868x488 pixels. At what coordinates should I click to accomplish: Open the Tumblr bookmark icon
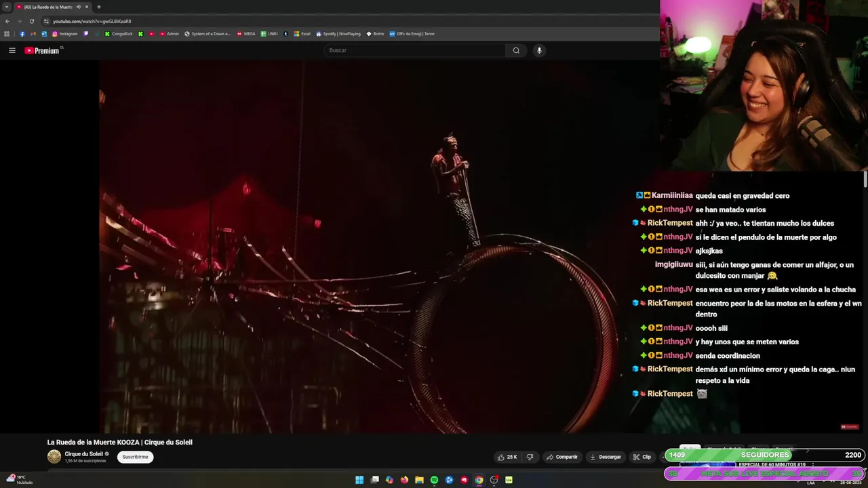click(x=285, y=34)
